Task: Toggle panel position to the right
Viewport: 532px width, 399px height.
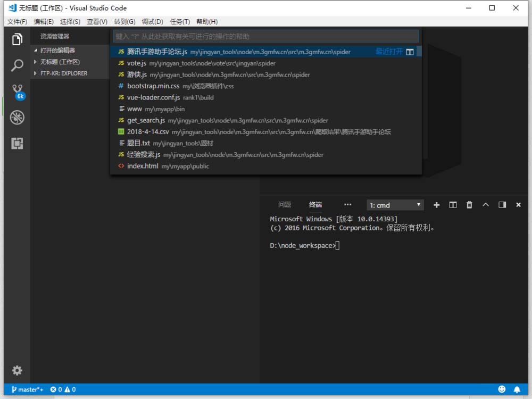Action: coord(502,205)
